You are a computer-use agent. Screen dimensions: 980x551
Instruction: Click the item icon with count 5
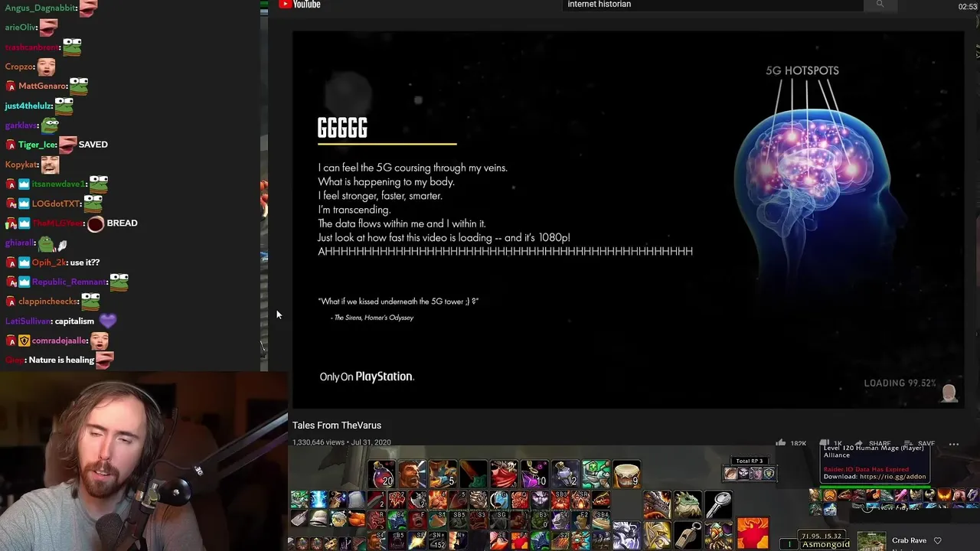443,474
